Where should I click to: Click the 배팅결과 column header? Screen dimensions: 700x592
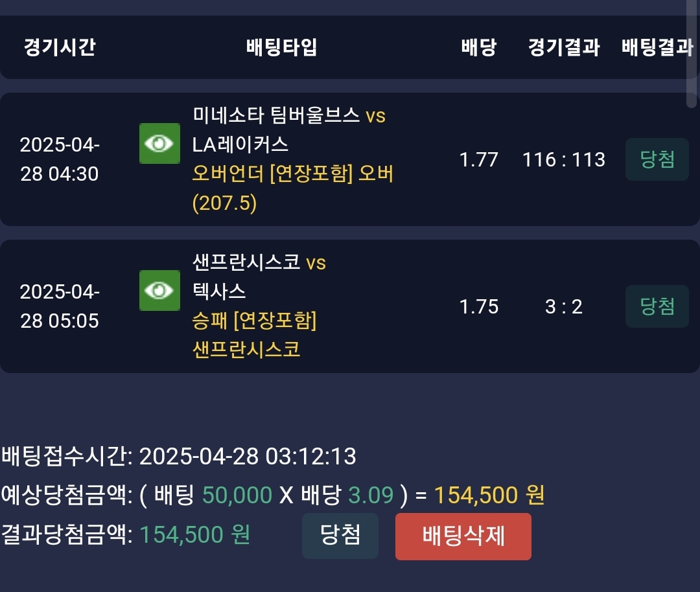coord(657,47)
